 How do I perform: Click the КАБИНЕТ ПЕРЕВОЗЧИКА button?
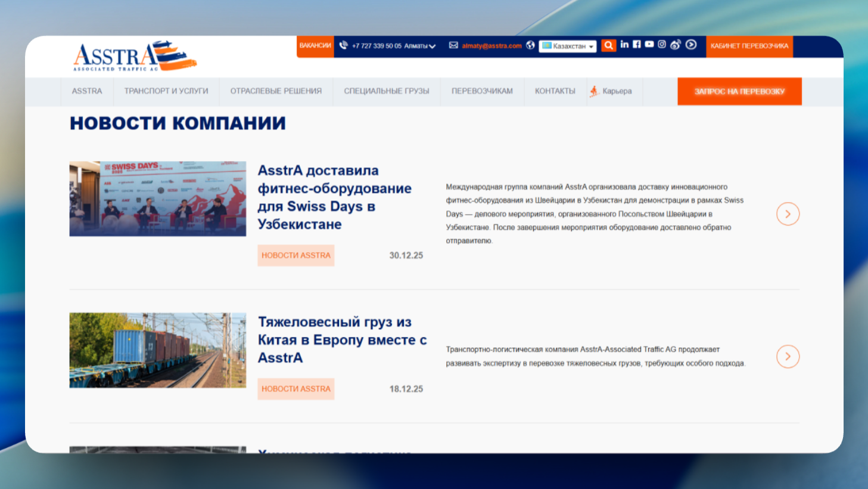749,46
